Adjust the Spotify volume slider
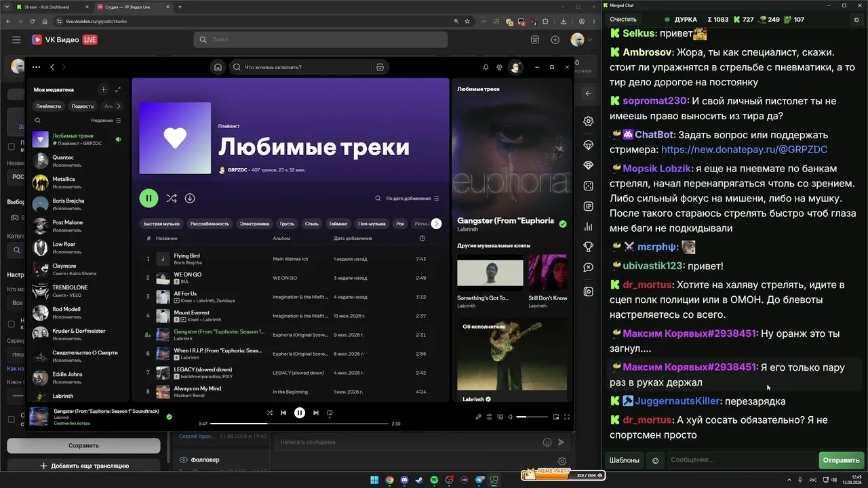Screen dimensions: 868x488 (x=532, y=417)
